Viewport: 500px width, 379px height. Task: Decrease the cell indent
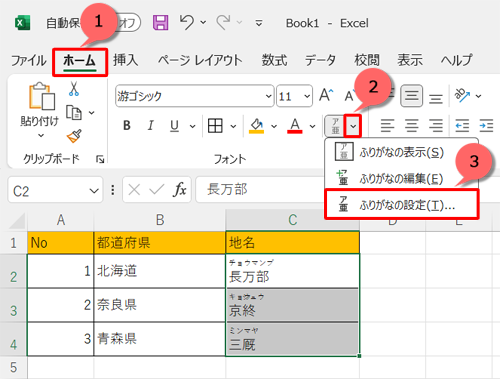[462, 126]
